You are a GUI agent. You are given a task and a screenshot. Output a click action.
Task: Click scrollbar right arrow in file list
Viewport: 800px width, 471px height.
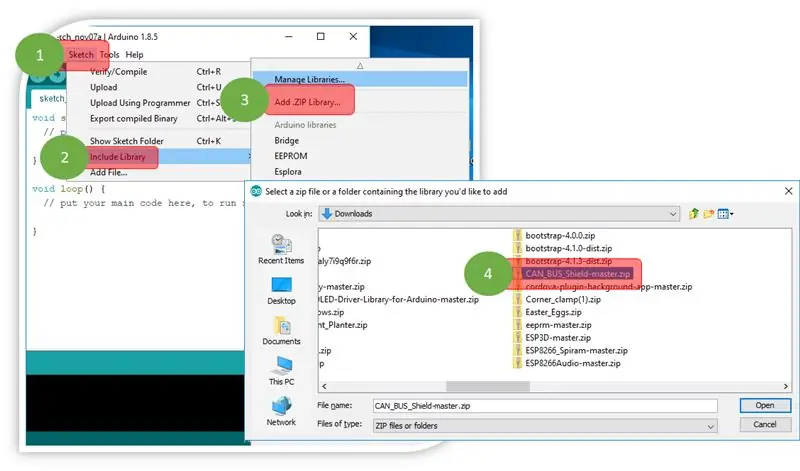786,386
